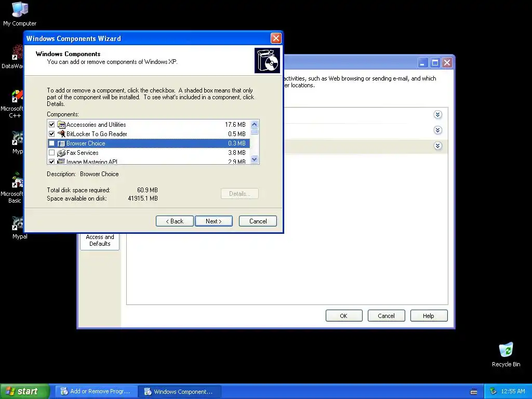532x399 pixels.
Task: Click Cancel in the Add or Remove window
Action: click(387, 316)
